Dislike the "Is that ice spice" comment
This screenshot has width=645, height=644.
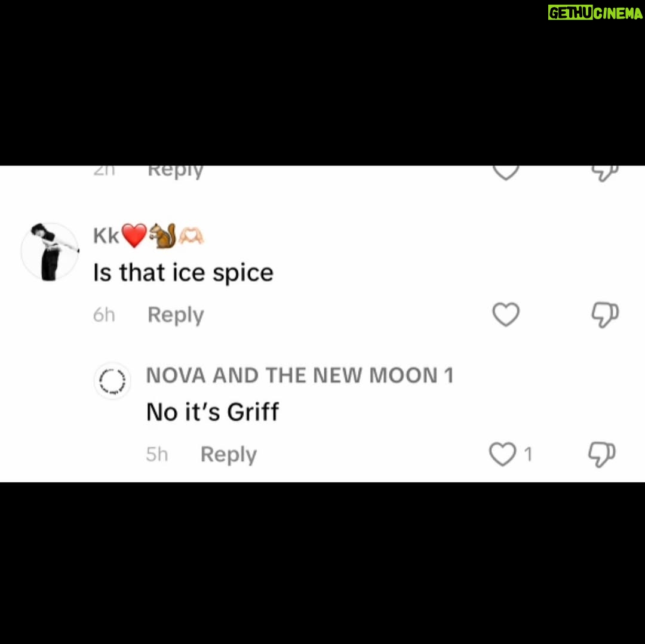pyautogui.click(x=604, y=315)
